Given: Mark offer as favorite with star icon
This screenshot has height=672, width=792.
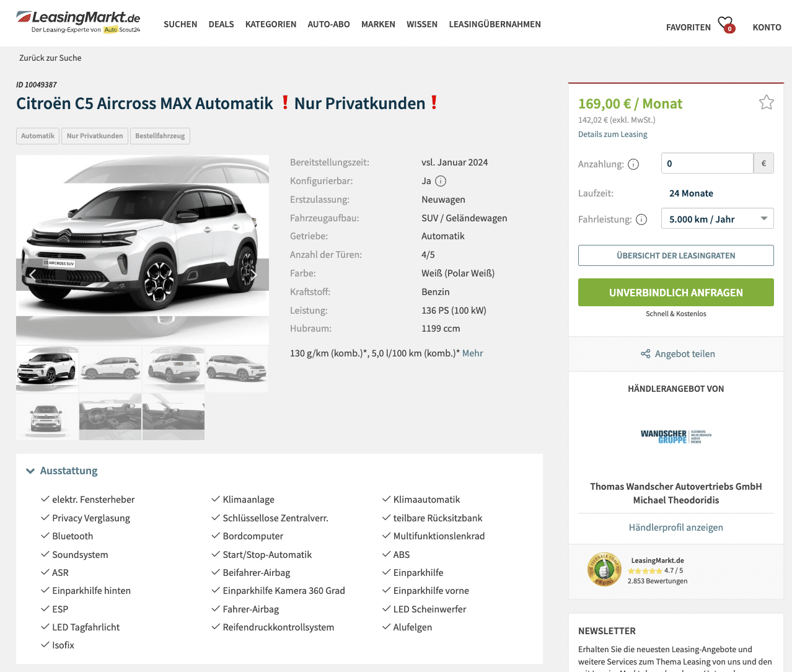Looking at the screenshot, I should (x=767, y=102).
